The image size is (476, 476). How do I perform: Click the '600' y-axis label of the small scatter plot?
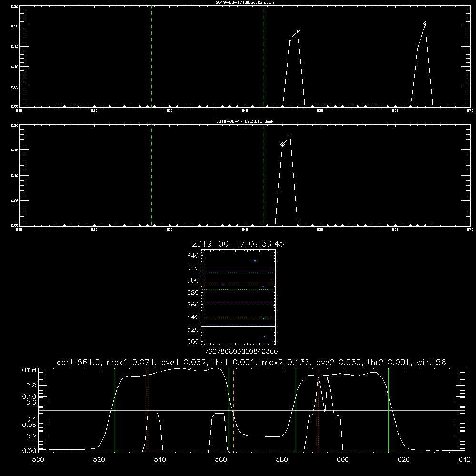tap(193, 280)
